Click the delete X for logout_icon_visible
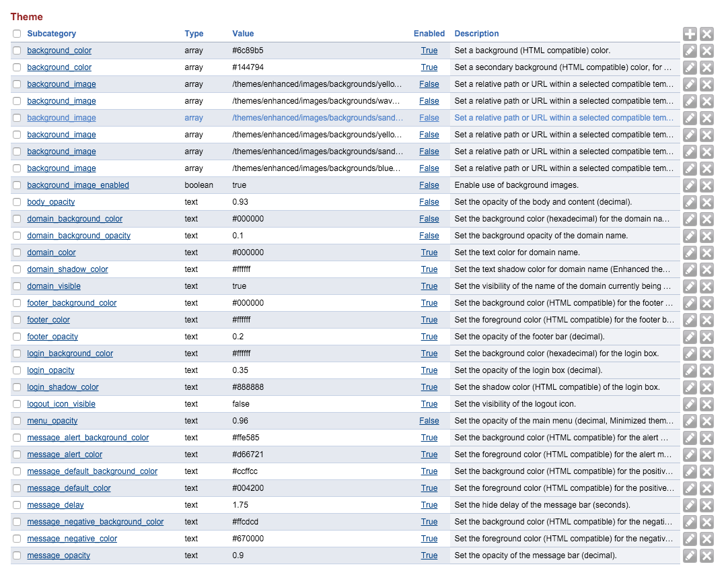 [706, 404]
